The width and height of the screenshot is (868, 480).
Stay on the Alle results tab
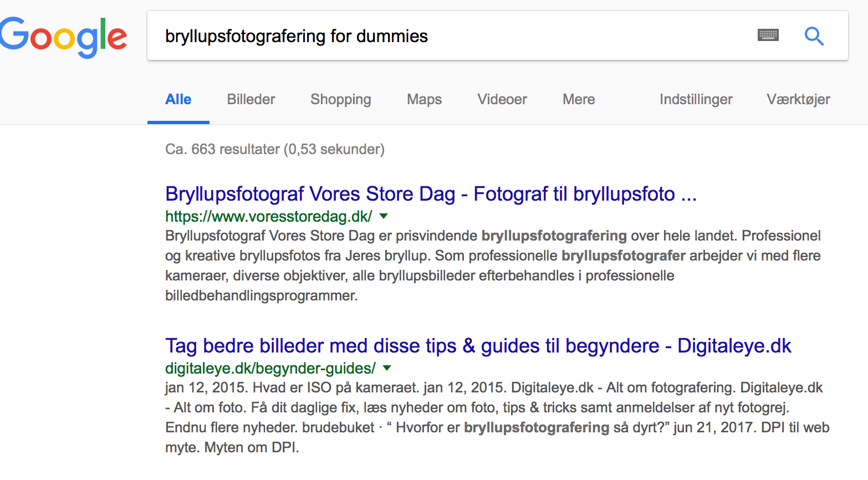[x=178, y=99]
